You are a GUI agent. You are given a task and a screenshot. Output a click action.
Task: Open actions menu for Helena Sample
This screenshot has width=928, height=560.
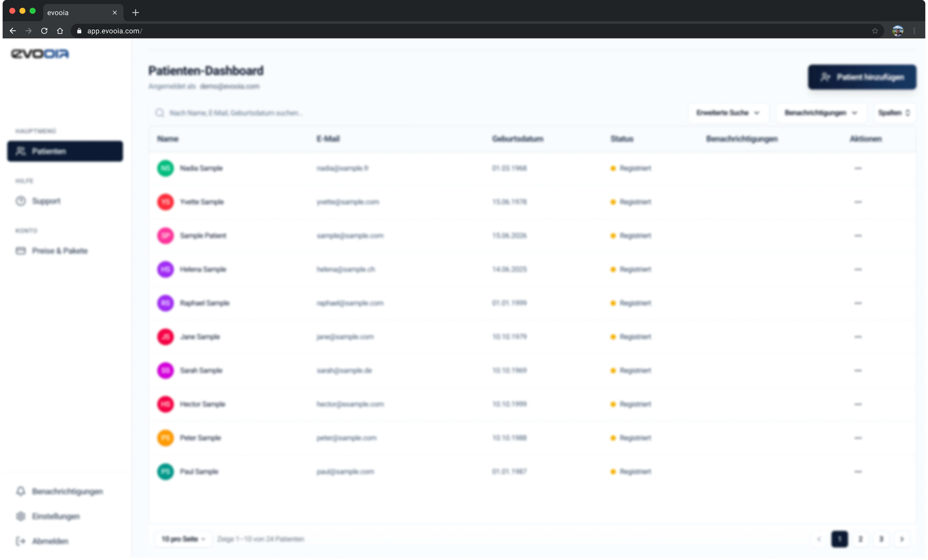click(858, 269)
